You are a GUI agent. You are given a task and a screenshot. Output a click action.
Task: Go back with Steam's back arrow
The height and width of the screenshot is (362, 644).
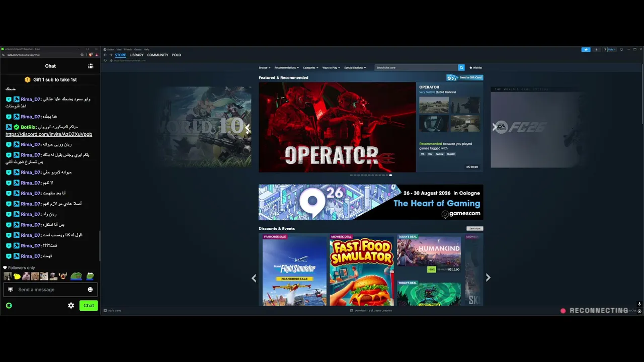(105, 55)
